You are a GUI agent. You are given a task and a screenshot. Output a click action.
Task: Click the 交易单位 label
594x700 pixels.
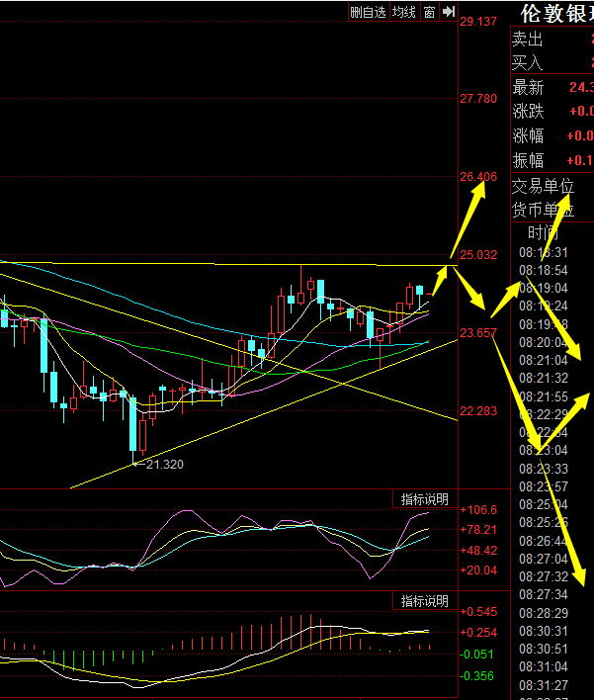tap(543, 186)
